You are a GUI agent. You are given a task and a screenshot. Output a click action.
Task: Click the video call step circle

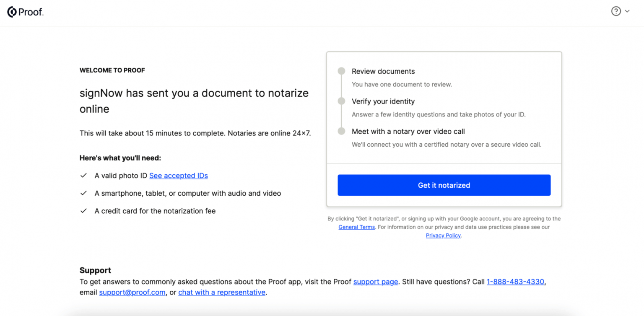[x=342, y=132]
